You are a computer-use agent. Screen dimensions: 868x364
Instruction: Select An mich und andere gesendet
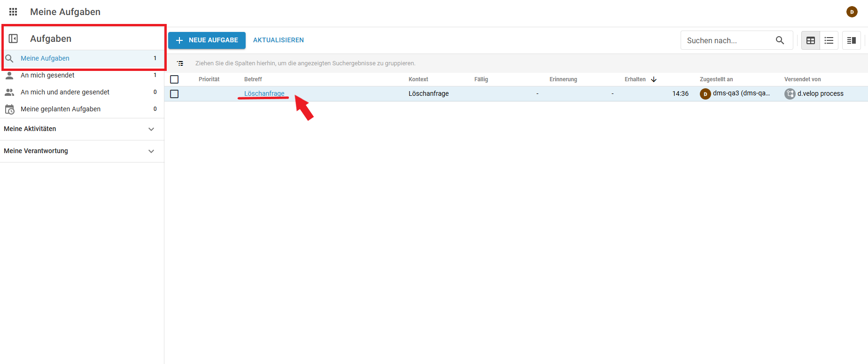click(65, 92)
